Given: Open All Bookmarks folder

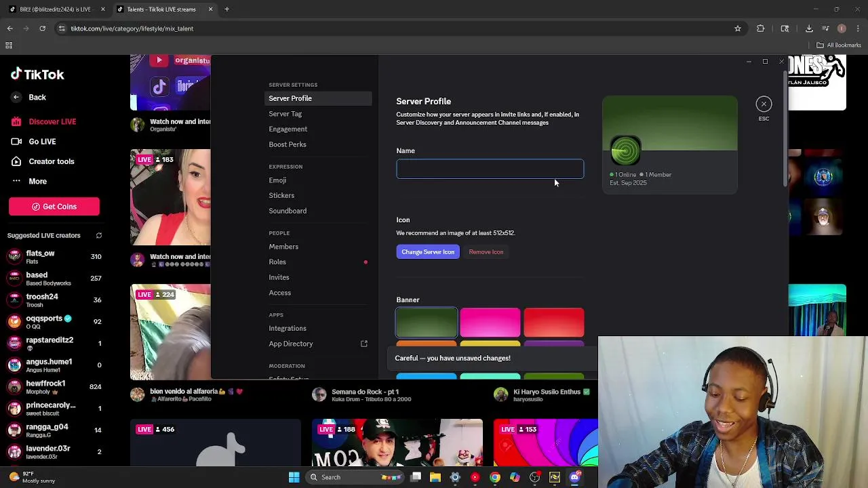Looking at the screenshot, I should pyautogui.click(x=839, y=45).
